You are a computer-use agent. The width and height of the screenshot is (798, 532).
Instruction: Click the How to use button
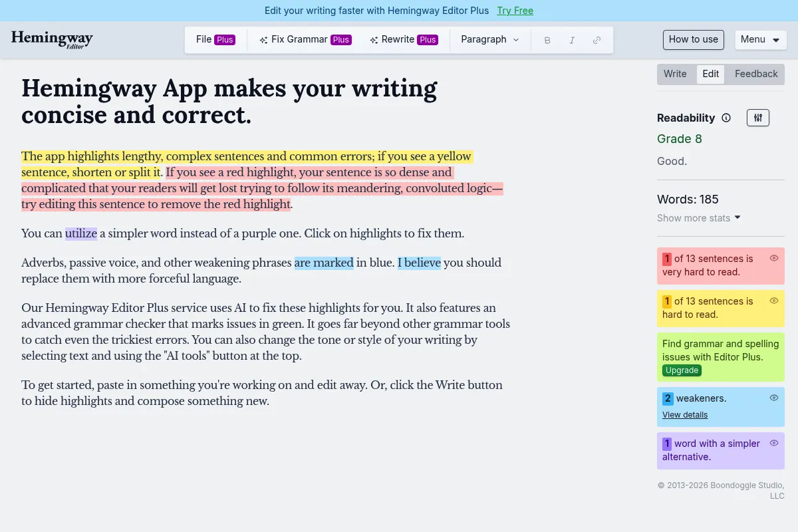[694, 40]
